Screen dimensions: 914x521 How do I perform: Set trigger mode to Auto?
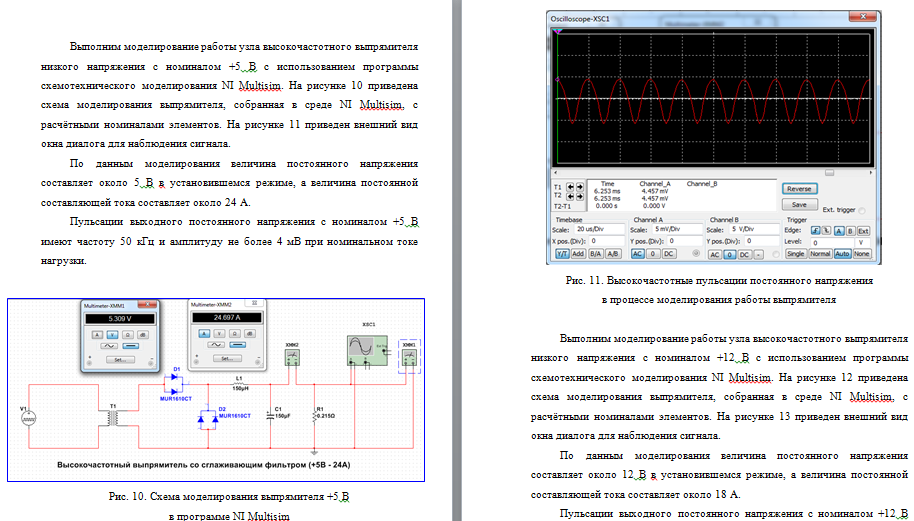point(843,254)
